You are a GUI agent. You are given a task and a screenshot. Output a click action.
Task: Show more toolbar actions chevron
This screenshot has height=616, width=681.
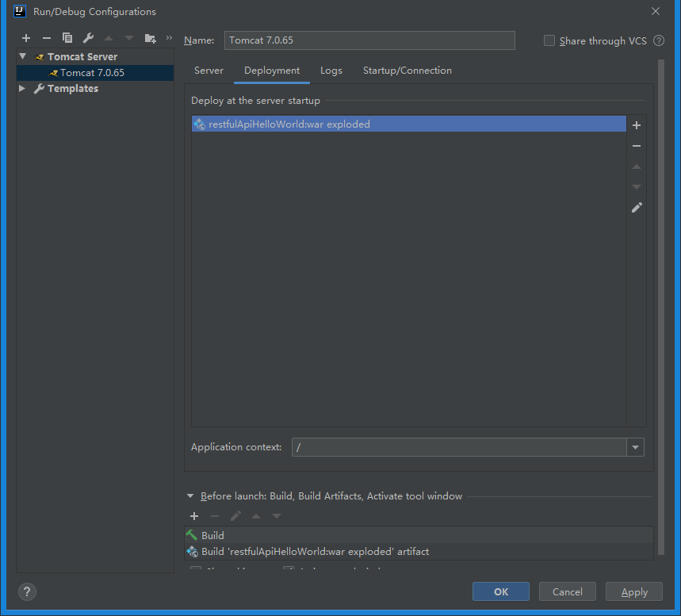pyautogui.click(x=169, y=38)
